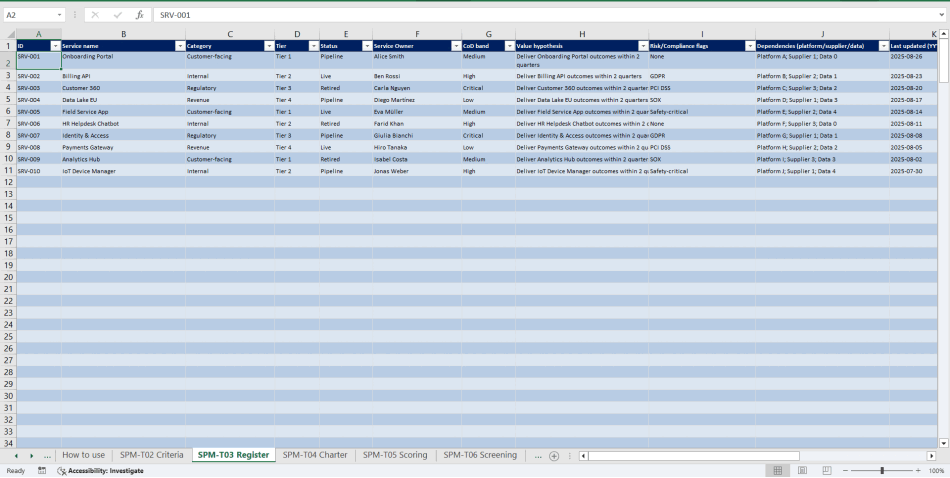Switch to the SPM-T04 Charter sheet tab
Viewport: 950px width, 478px height.
click(x=315, y=455)
